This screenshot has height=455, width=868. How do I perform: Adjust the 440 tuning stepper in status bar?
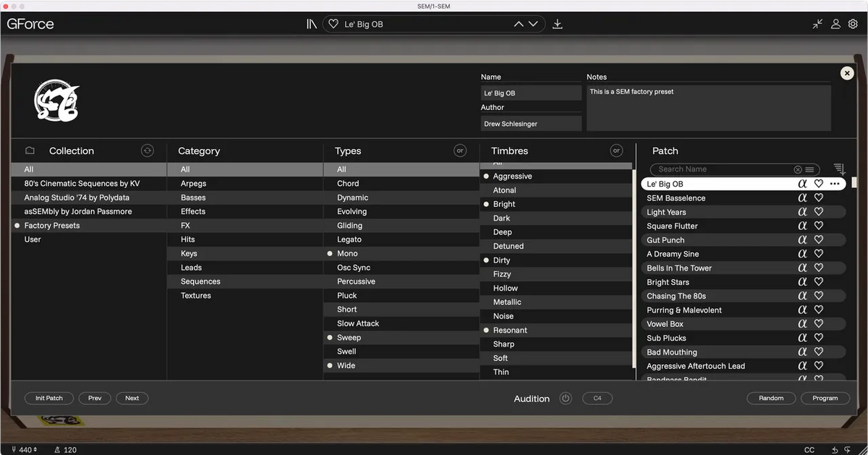pyautogui.click(x=35, y=450)
